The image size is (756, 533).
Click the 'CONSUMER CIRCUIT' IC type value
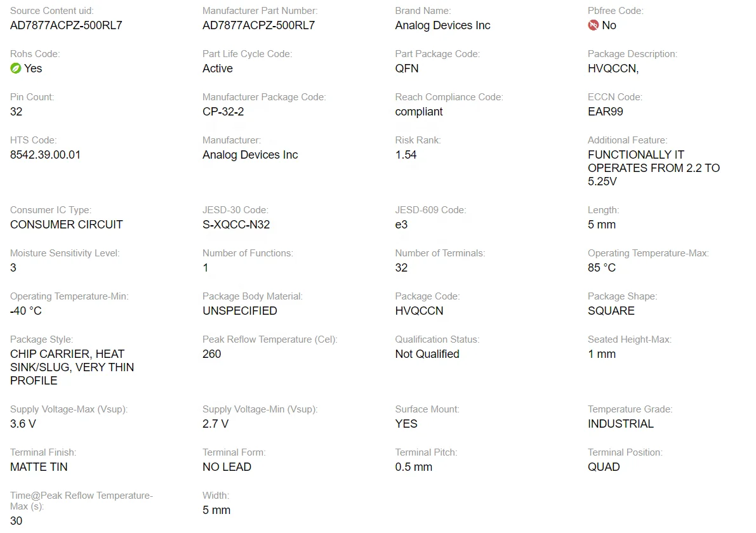tap(67, 225)
